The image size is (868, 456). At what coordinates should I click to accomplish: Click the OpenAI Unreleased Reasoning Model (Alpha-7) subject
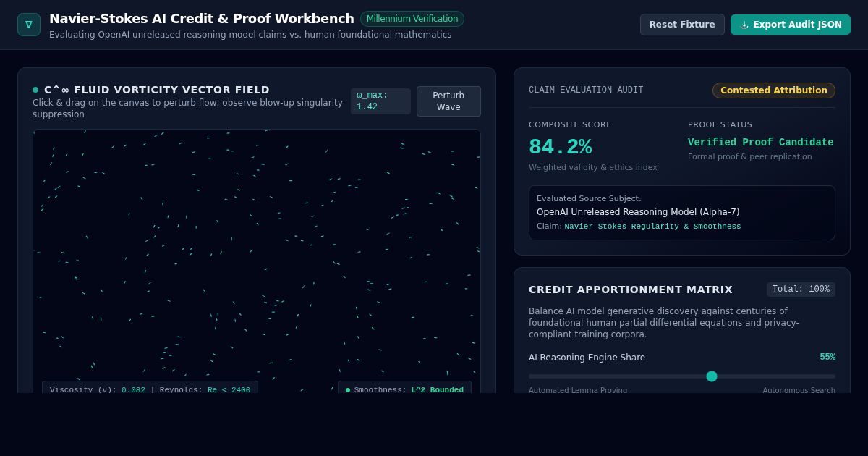coord(638,212)
